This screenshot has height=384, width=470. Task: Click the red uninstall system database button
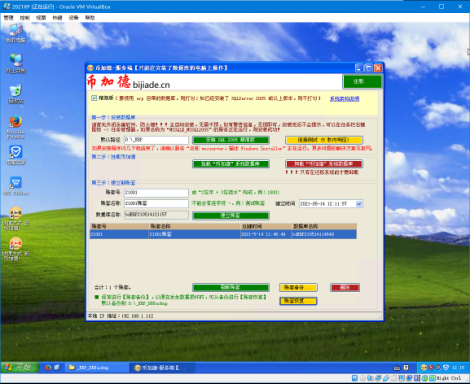pyautogui.click(x=324, y=164)
